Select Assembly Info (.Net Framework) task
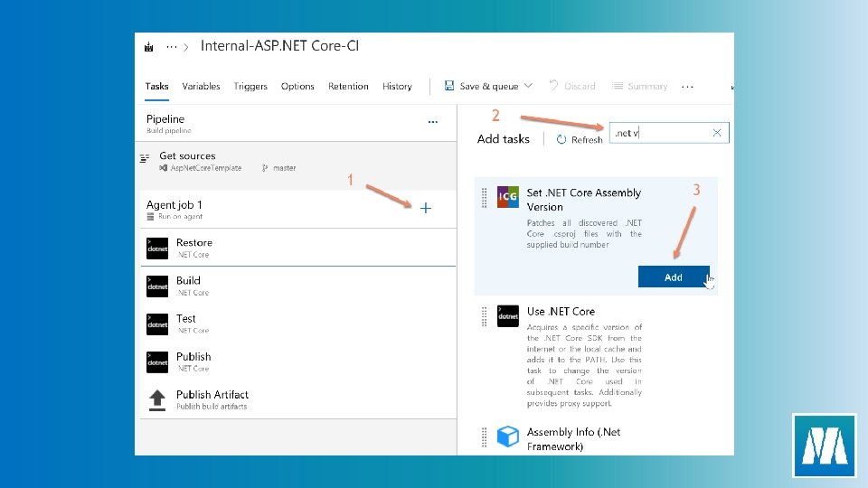 pos(596,439)
